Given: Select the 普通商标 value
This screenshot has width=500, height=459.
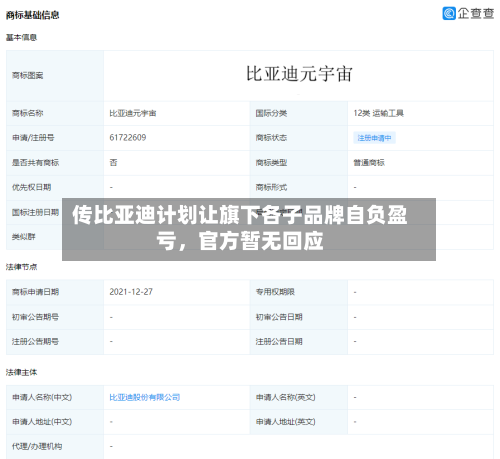Looking at the screenshot, I should tap(369, 163).
